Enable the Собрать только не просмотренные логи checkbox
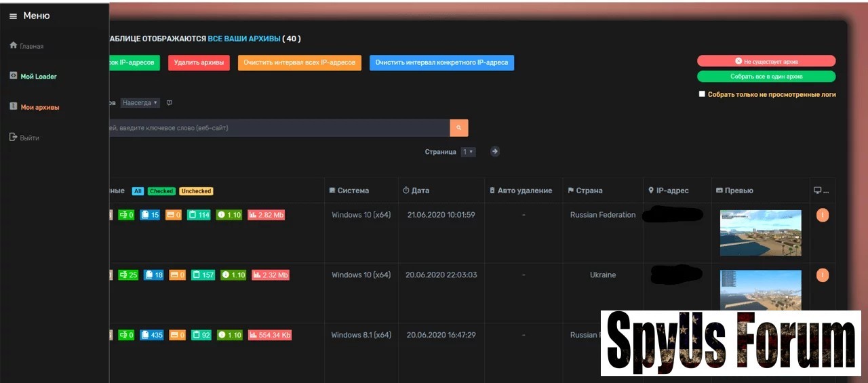 point(703,94)
